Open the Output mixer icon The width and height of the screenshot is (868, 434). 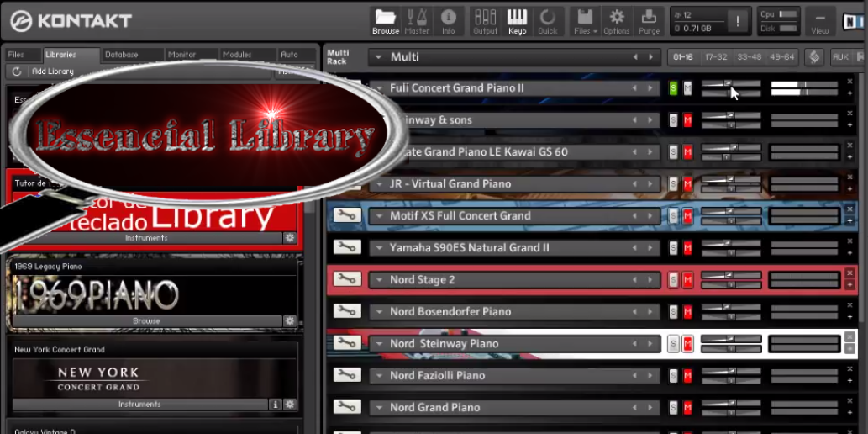pos(485,22)
